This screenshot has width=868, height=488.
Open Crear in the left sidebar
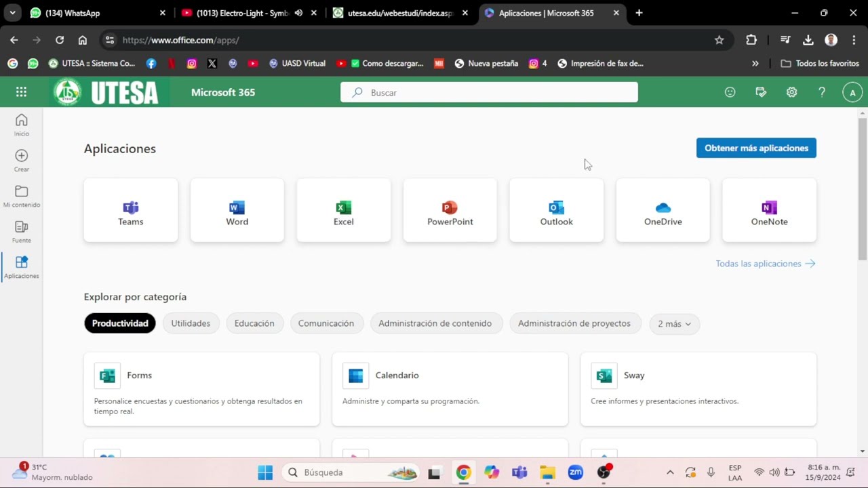[x=22, y=161]
